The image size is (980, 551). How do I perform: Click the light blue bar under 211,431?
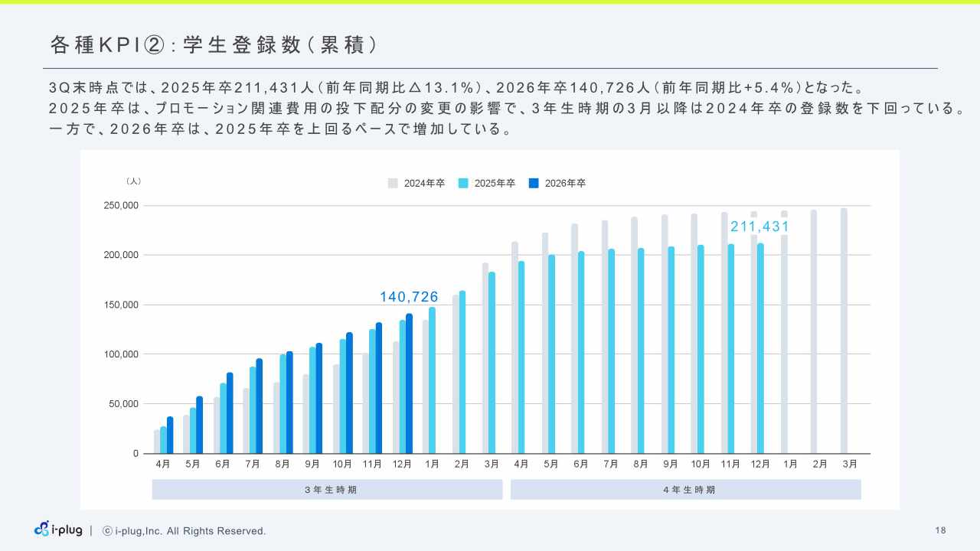click(x=760, y=348)
